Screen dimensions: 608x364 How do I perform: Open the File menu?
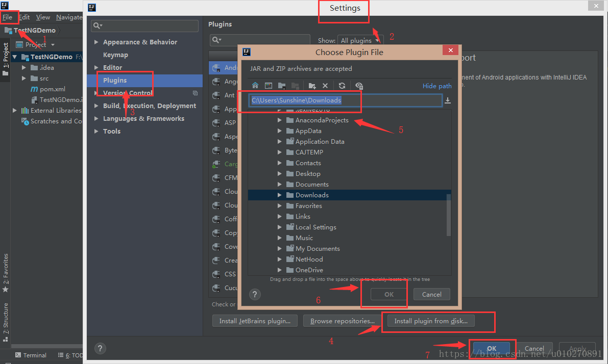pyautogui.click(x=7, y=17)
